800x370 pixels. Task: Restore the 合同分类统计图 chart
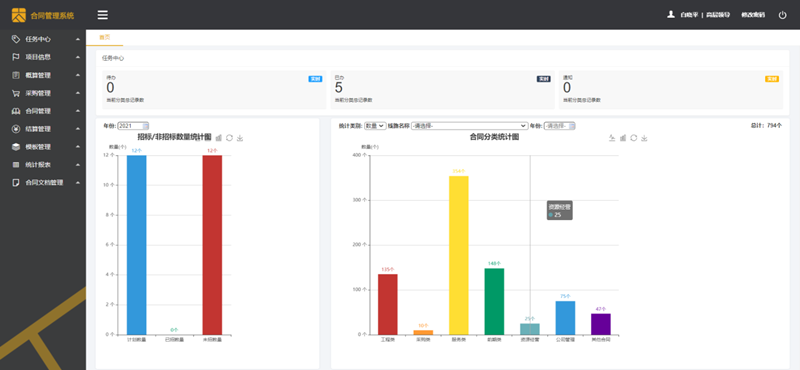pyautogui.click(x=633, y=138)
